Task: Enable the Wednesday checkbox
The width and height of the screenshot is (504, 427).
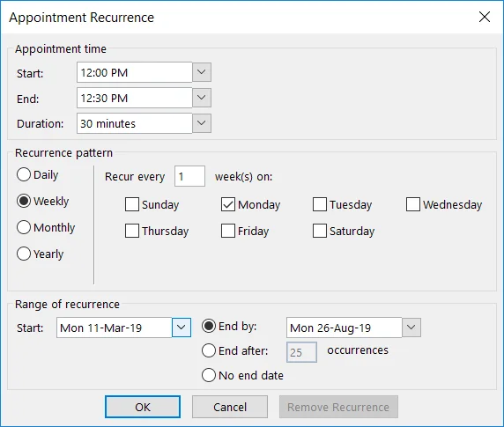Action: click(413, 204)
